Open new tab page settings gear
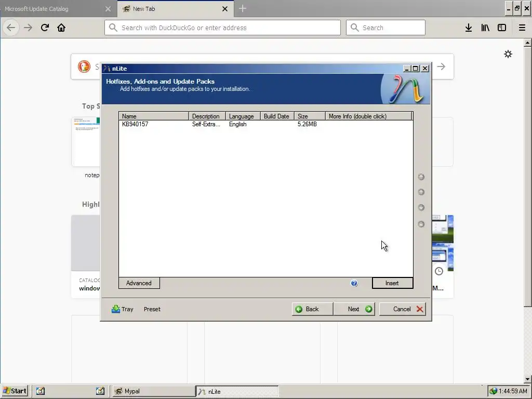 coord(508,54)
